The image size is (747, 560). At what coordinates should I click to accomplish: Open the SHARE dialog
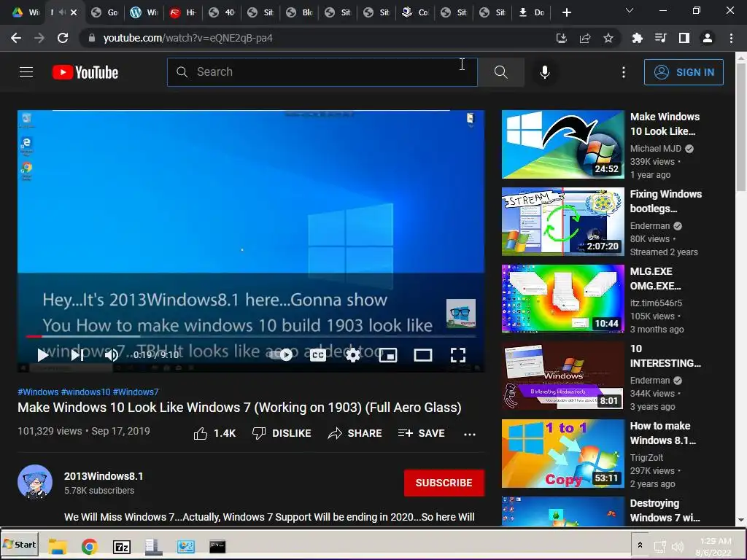355,433
